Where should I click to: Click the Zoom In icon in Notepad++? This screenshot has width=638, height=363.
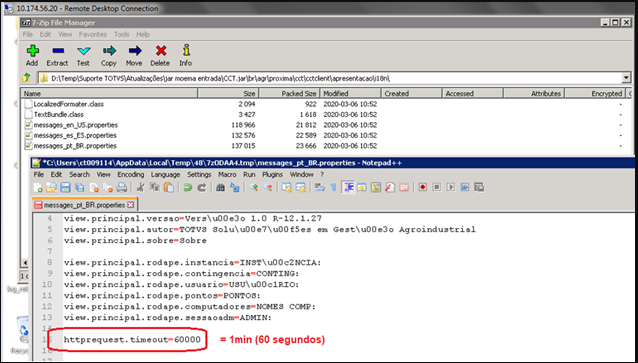254,187
